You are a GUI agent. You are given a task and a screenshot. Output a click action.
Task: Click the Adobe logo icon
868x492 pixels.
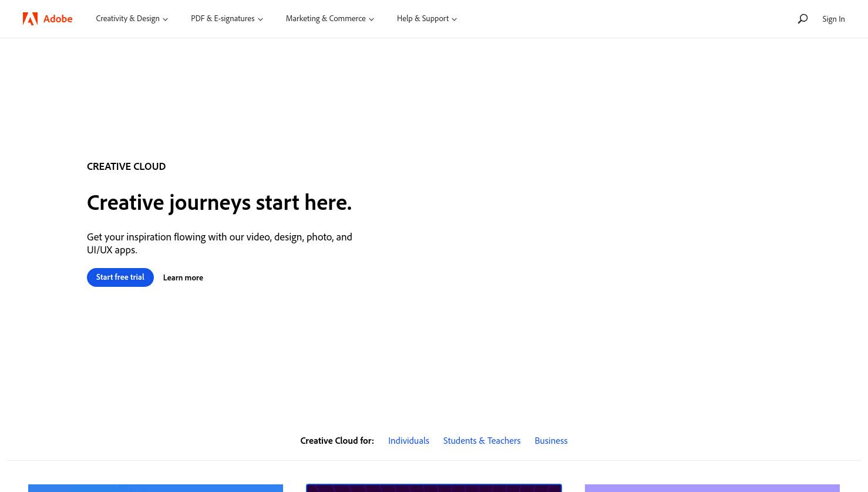[30, 19]
